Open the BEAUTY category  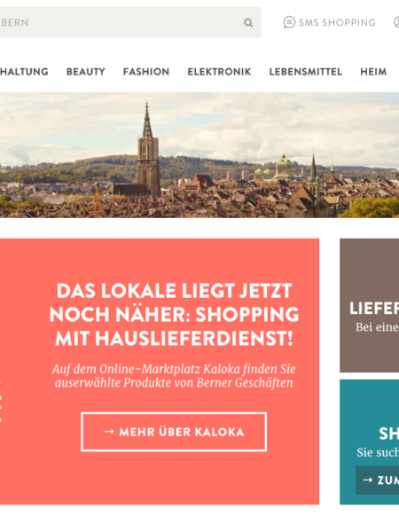(x=85, y=72)
